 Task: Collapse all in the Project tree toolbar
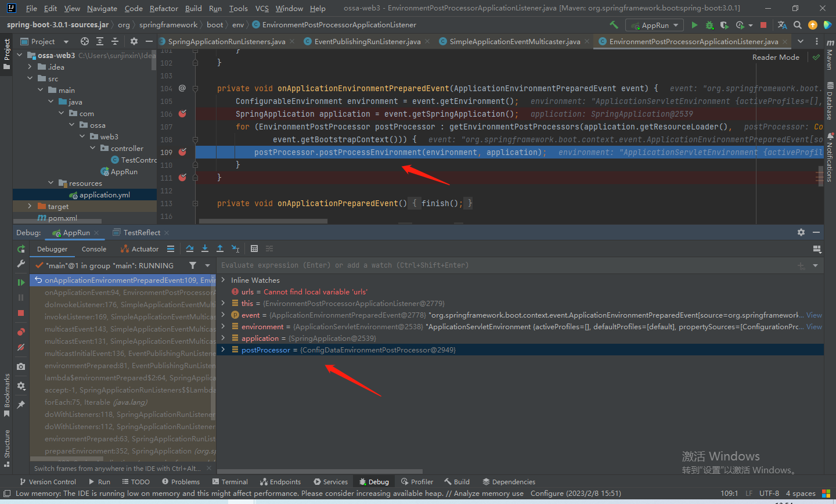click(x=115, y=41)
